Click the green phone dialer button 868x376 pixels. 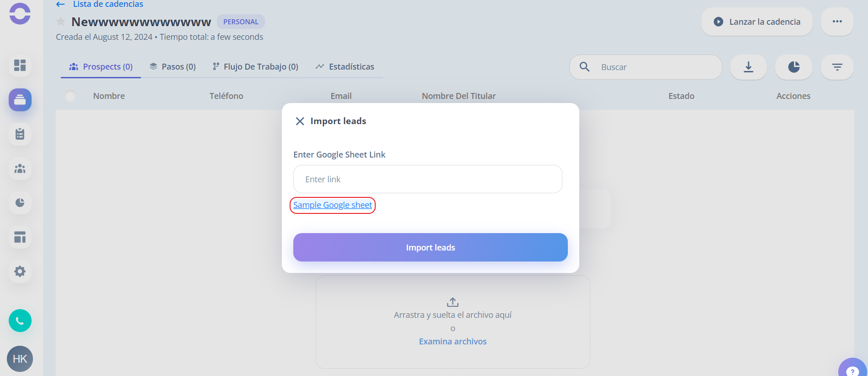pos(20,321)
